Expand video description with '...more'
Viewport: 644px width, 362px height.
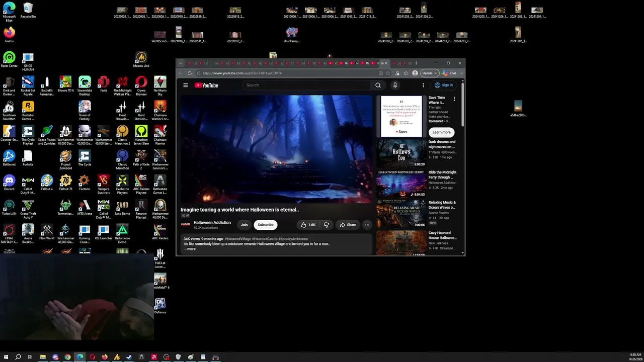tap(190, 249)
